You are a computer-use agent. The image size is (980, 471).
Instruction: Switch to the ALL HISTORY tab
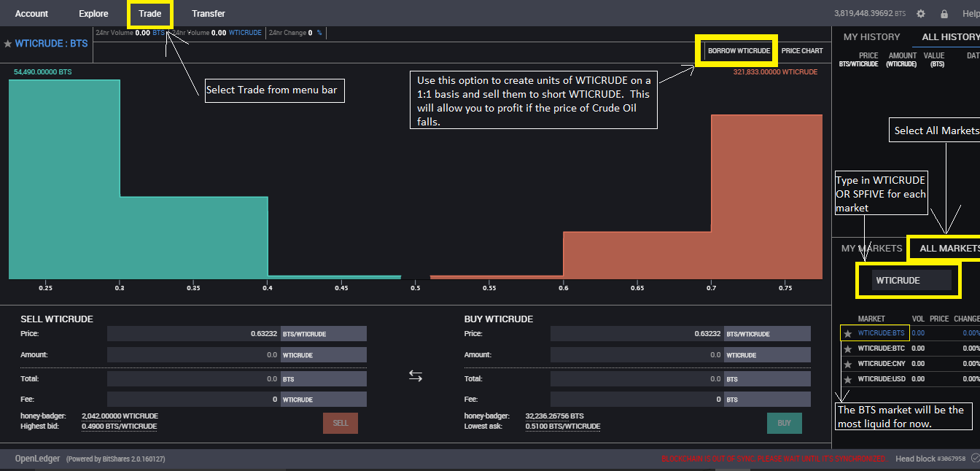950,36
